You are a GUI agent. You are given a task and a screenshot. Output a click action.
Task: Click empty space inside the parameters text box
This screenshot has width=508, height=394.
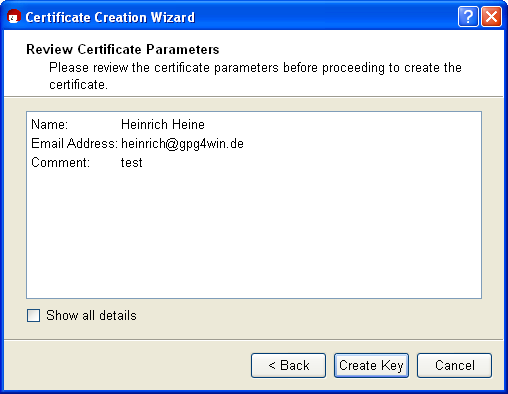254,233
